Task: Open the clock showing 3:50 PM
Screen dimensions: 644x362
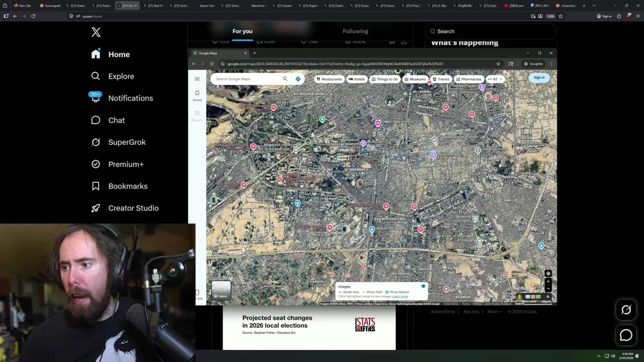Action: 627,356
